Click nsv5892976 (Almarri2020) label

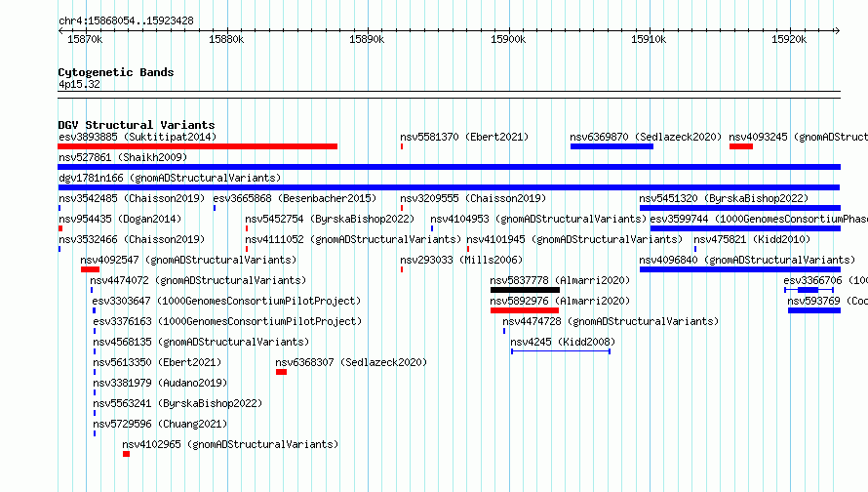point(560,301)
